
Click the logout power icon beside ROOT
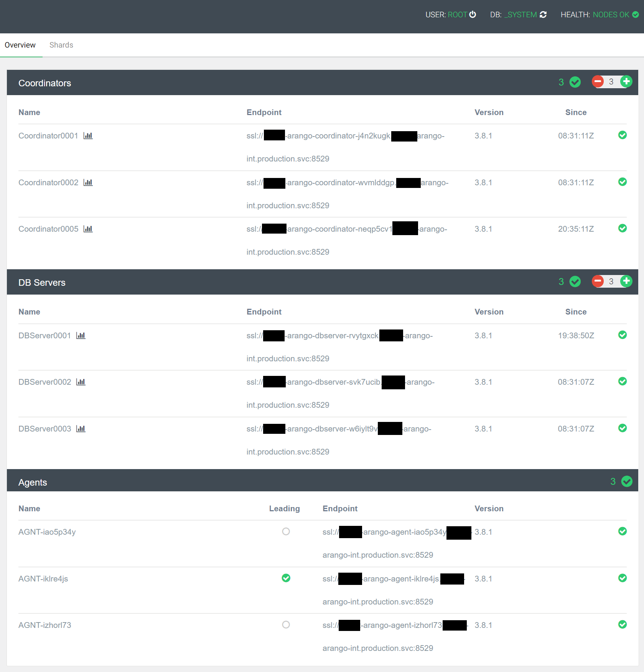473,14
